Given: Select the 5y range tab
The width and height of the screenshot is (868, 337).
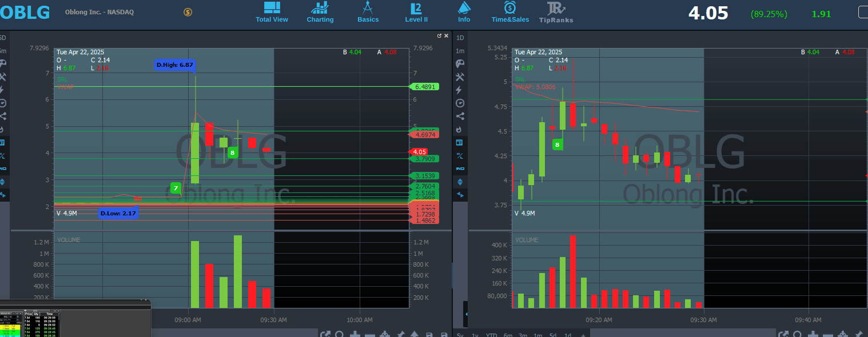Looking at the screenshot, I should [x=460, y=335].
